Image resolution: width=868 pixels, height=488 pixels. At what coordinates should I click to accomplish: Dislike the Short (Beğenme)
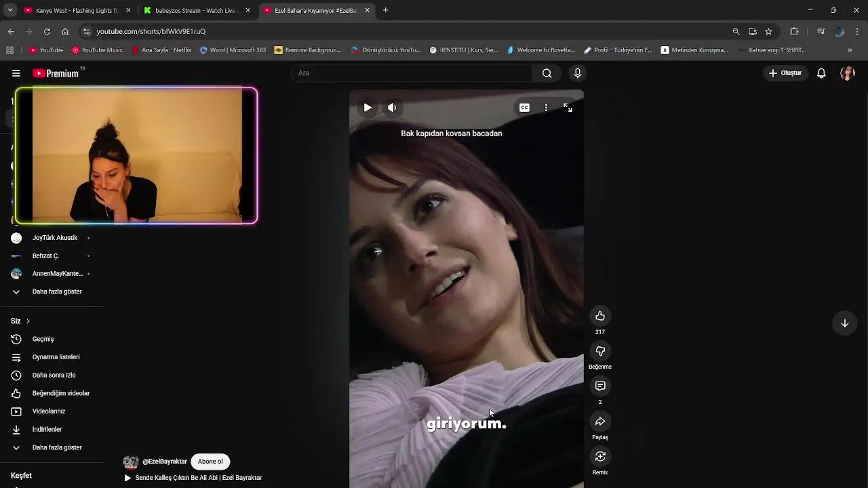[600, 351]
